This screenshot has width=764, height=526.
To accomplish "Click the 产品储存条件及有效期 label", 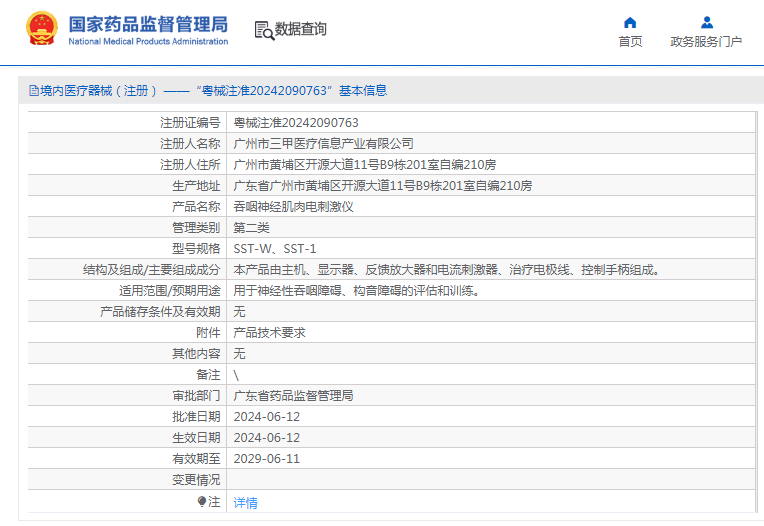I will click(160, 312).
